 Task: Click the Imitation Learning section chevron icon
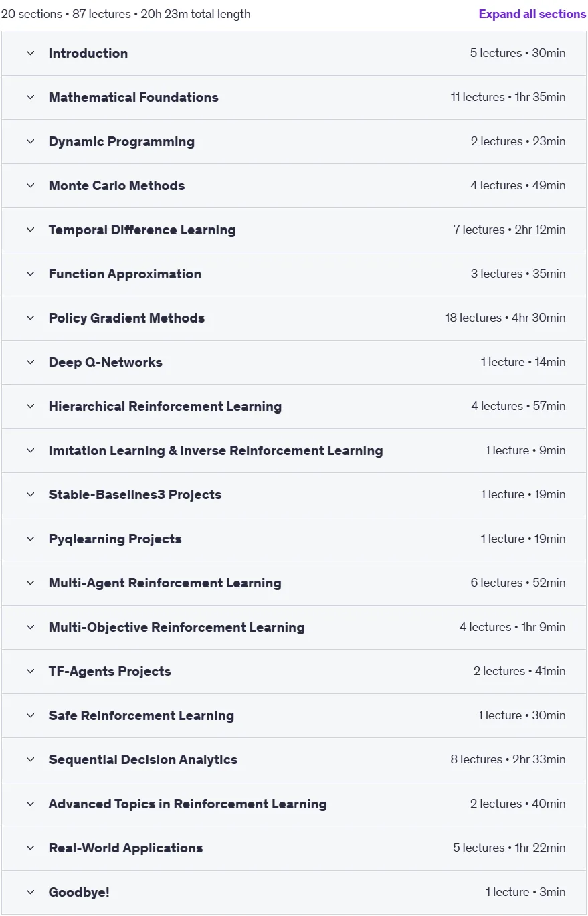tap(30, 450)
